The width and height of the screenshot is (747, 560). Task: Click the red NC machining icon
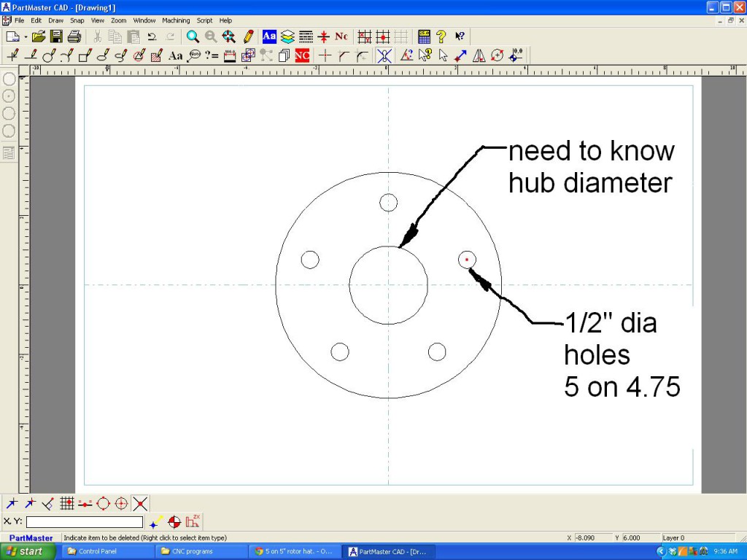pos(303,55)
